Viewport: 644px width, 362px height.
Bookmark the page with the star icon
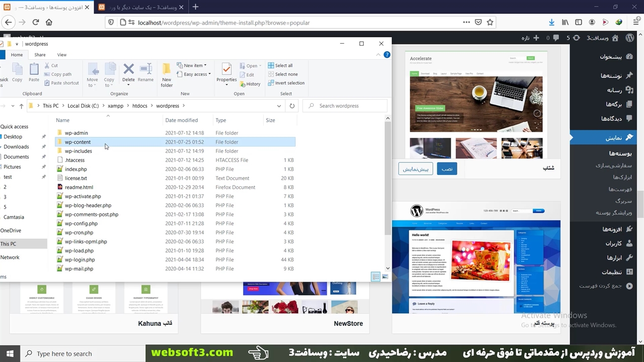pos(490,22)
